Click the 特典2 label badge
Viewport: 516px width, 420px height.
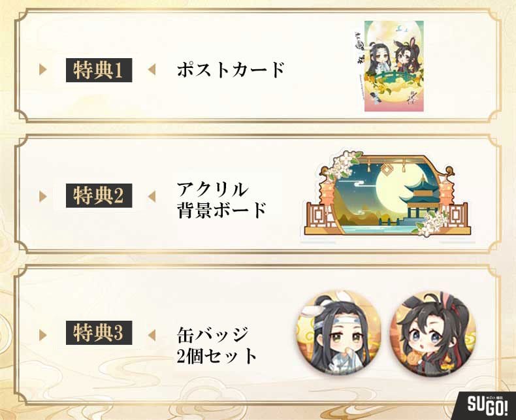(x=99, y=195)
